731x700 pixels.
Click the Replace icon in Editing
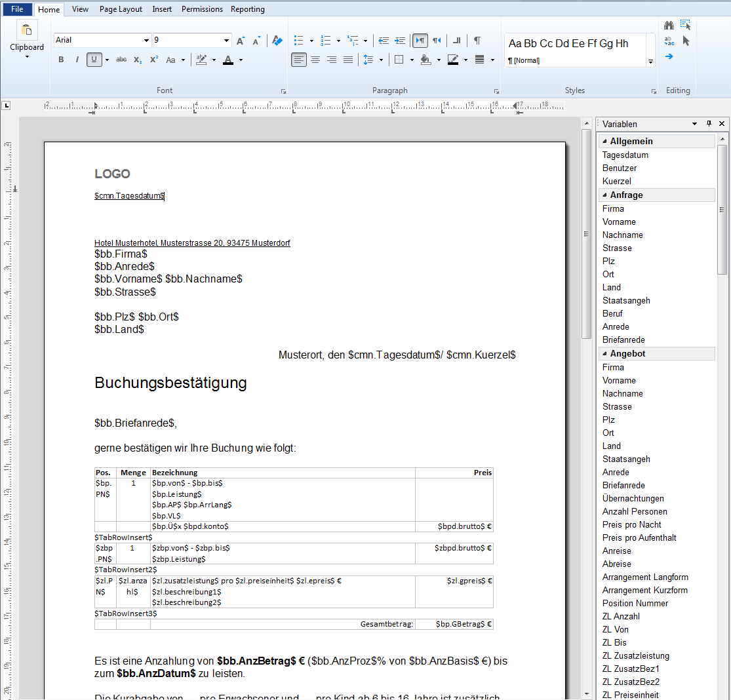tap(669, 41)
